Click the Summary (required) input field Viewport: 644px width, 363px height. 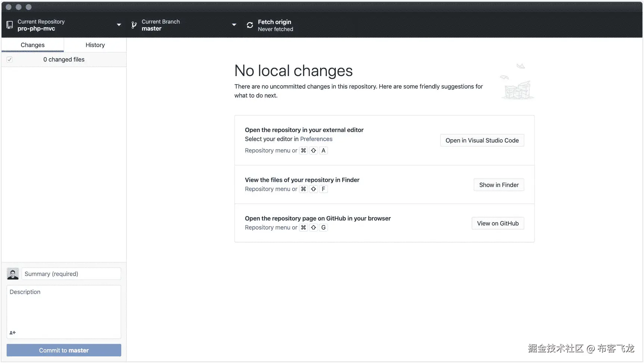point(71,274)
